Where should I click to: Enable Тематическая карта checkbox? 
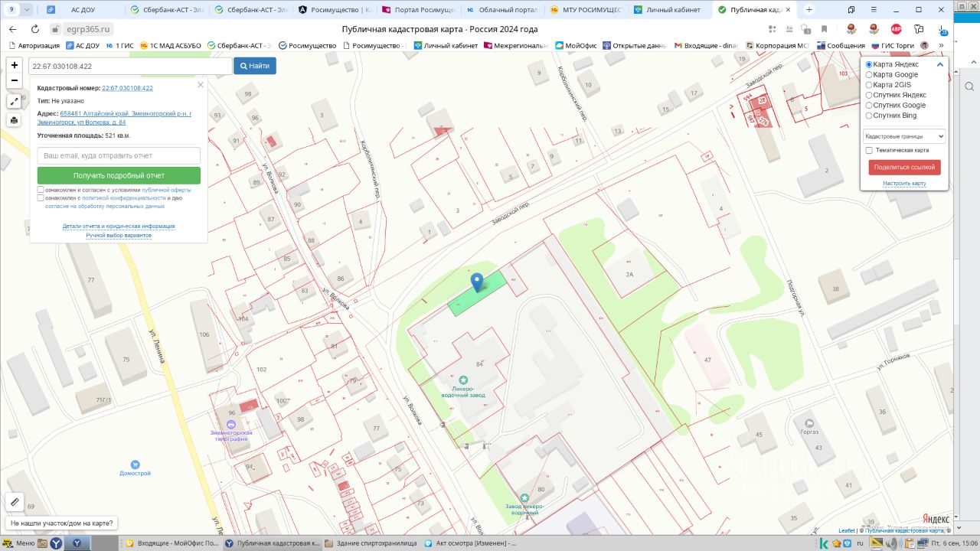coord(869,151)
